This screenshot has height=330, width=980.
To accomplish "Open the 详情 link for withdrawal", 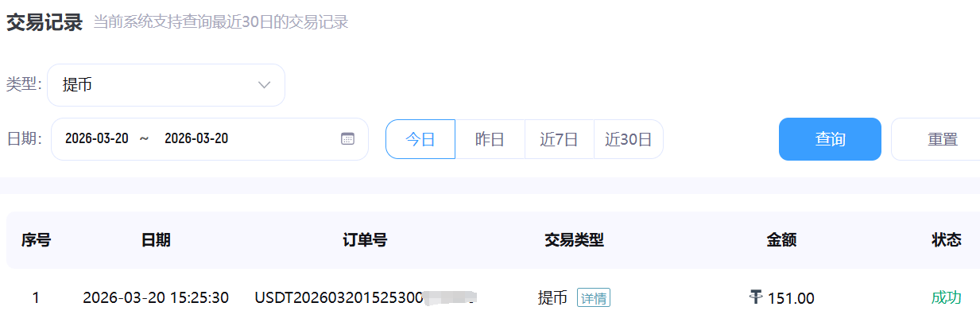I will click(x=594, y=298).
